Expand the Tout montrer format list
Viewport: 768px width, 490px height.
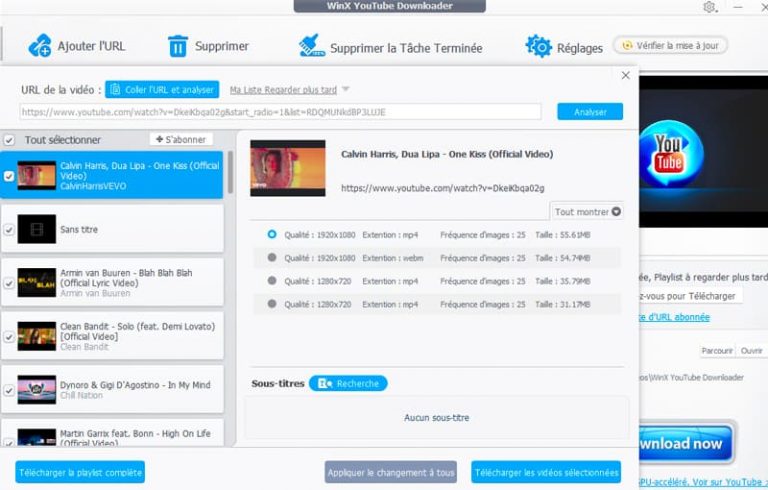(587, 211)
